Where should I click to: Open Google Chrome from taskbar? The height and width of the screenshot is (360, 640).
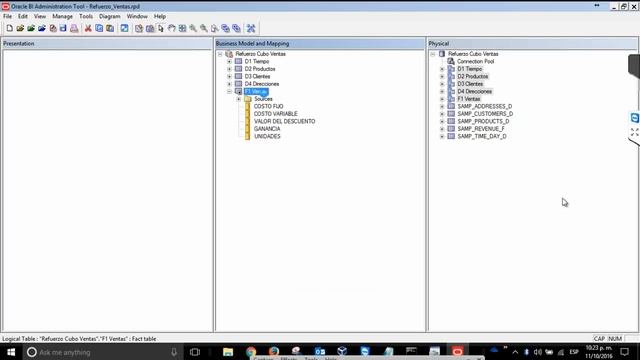coord(251,352)
